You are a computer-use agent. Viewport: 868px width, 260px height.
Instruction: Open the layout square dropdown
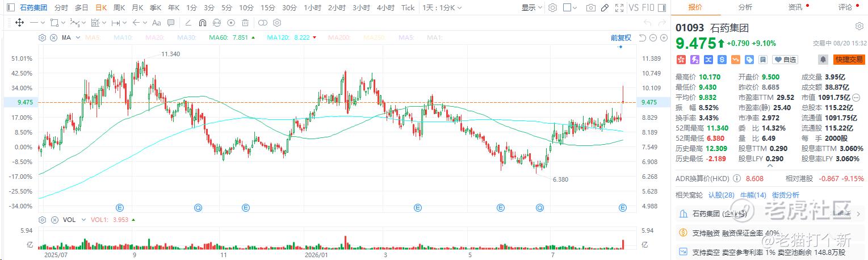(x=570, y=8)
